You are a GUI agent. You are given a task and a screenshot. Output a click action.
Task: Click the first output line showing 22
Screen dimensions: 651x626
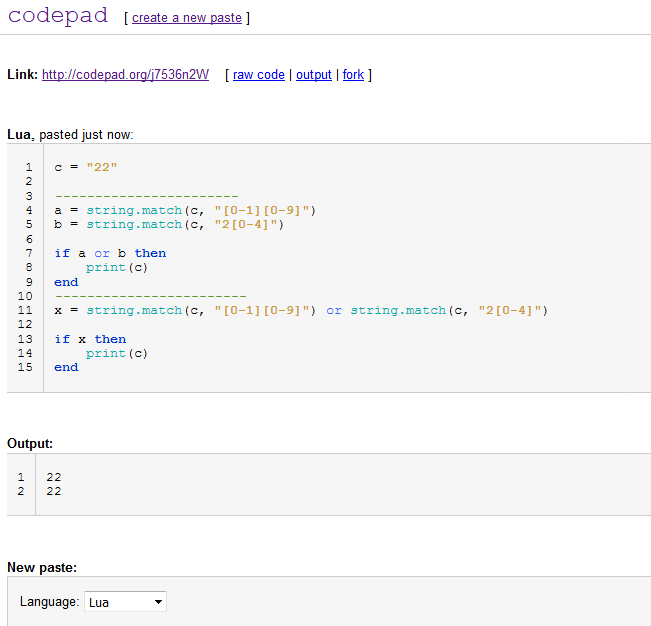(54, 477)
